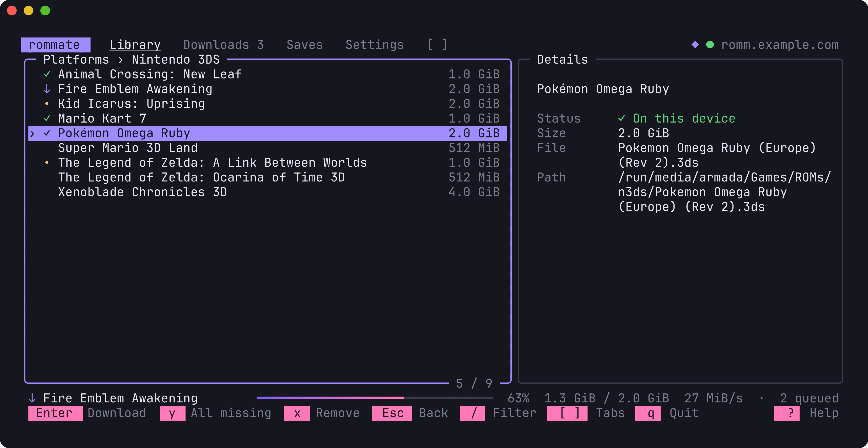The height and width of the screenshot is (448, 868).
Task: Click the y key All missing button
Action: (x=216, y=413)
